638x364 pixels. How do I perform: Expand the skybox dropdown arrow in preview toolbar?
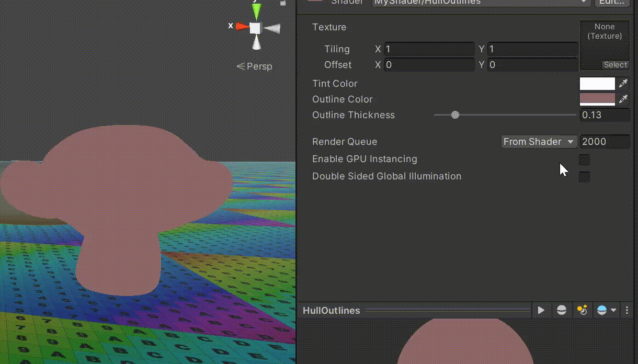tap(613, 310)
